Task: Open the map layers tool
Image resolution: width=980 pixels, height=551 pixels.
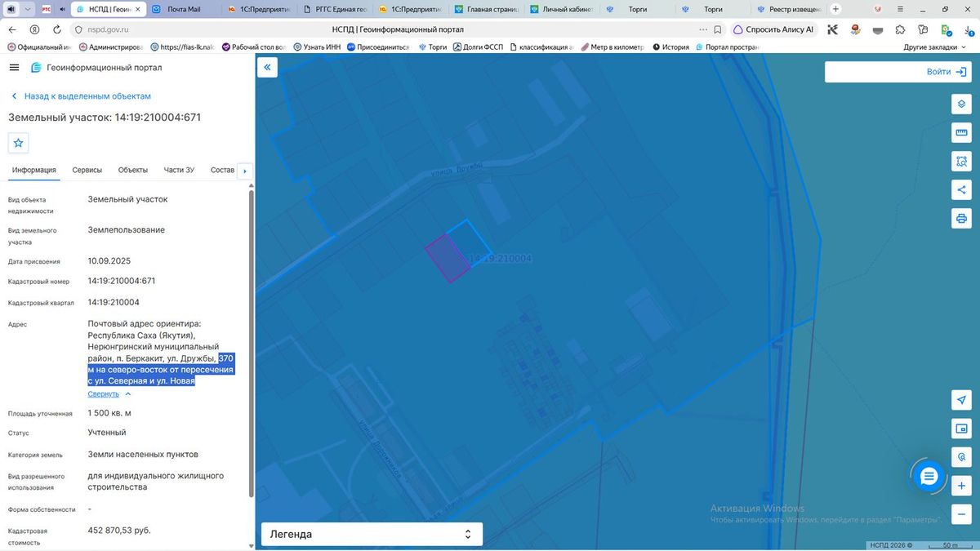Action: click(x=961, y=104)
